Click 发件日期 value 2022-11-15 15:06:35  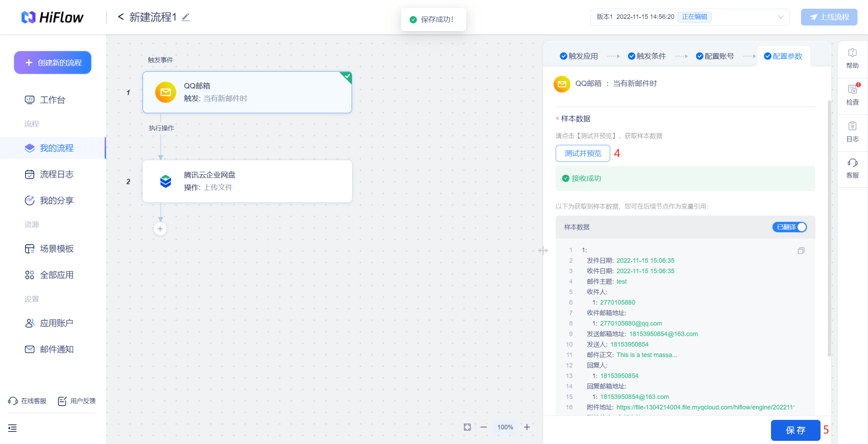(x=645, y=261)
